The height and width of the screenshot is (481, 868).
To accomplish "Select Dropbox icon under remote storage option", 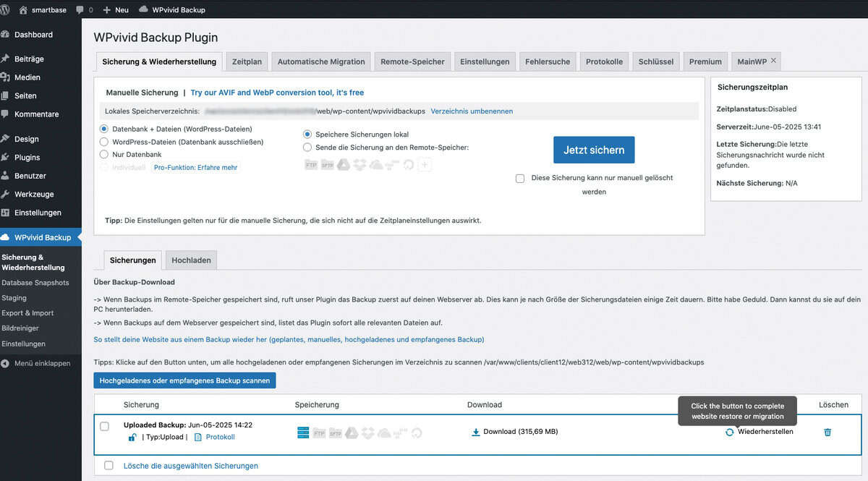I will point(360,165).
